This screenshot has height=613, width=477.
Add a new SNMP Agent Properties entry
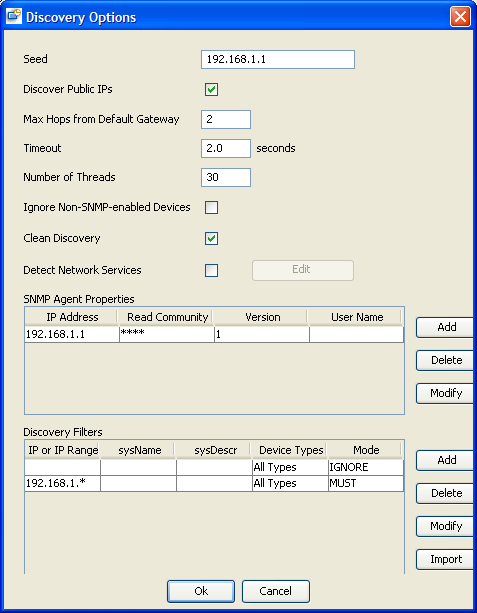pos(446,327)
